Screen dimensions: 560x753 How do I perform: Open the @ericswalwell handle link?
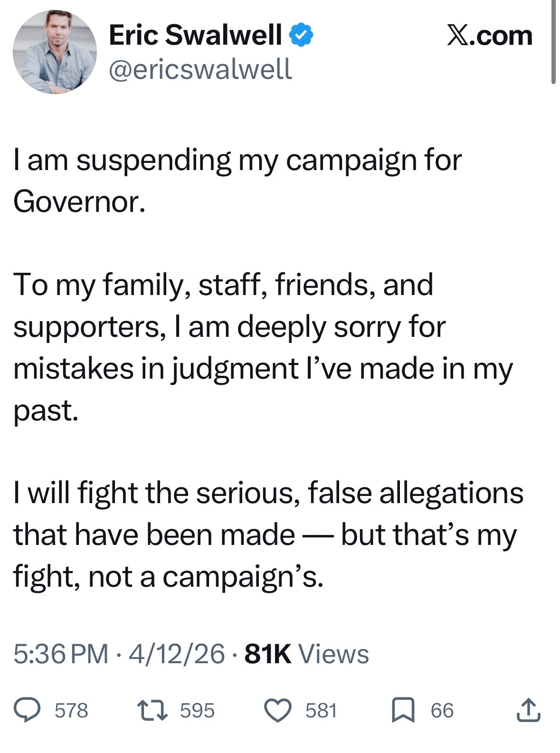tap(200, 69)
